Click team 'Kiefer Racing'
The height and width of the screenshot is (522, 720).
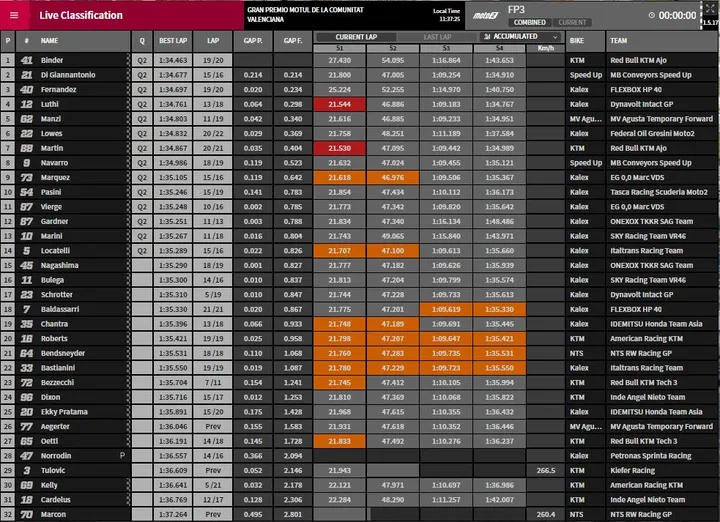point(632,471)
